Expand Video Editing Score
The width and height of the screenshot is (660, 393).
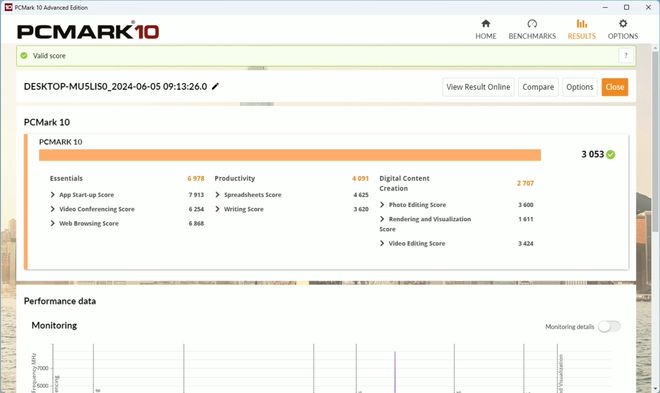click(x=382, y=244)
